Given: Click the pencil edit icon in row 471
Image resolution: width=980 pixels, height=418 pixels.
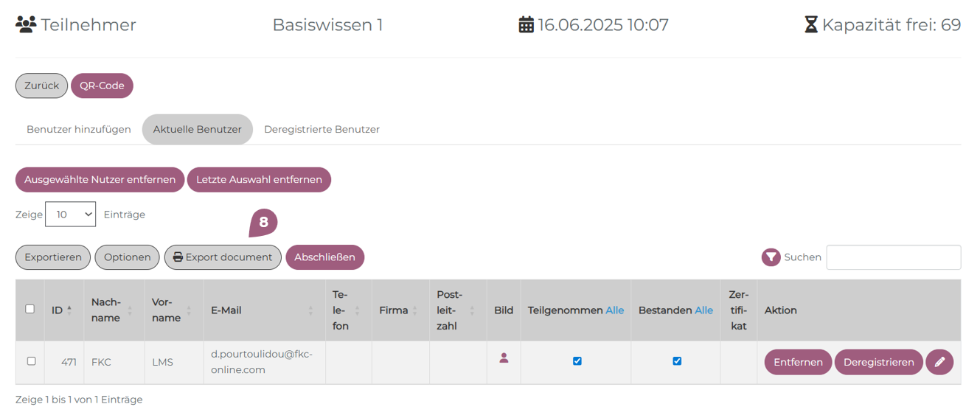Looking at the screenshot, I should coord(939,362).
